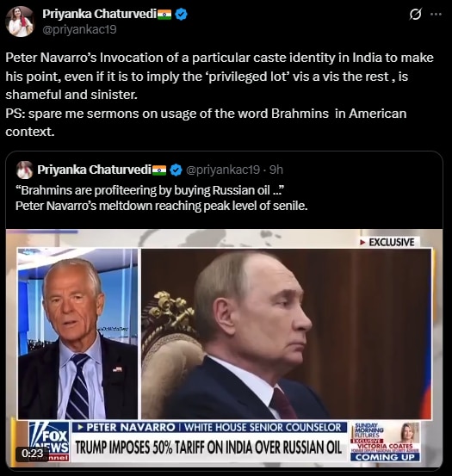Click the 0:23 video duration badge

click(x=33, y=454)
